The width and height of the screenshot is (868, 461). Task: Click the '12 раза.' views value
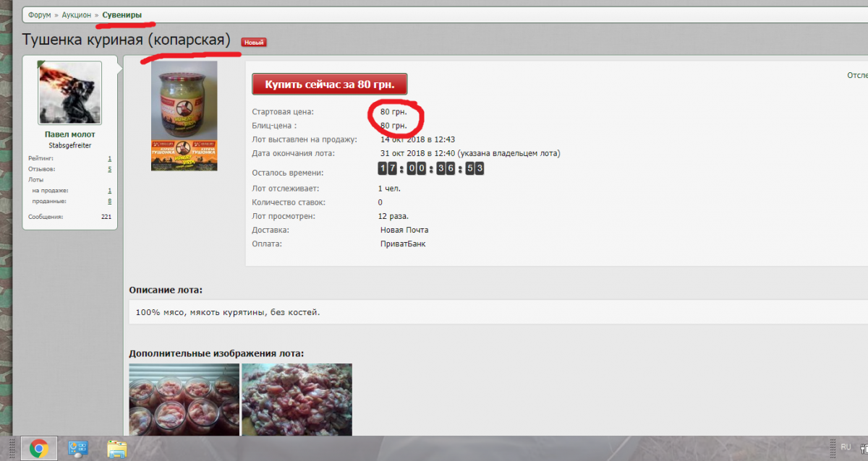pos(393,216)
